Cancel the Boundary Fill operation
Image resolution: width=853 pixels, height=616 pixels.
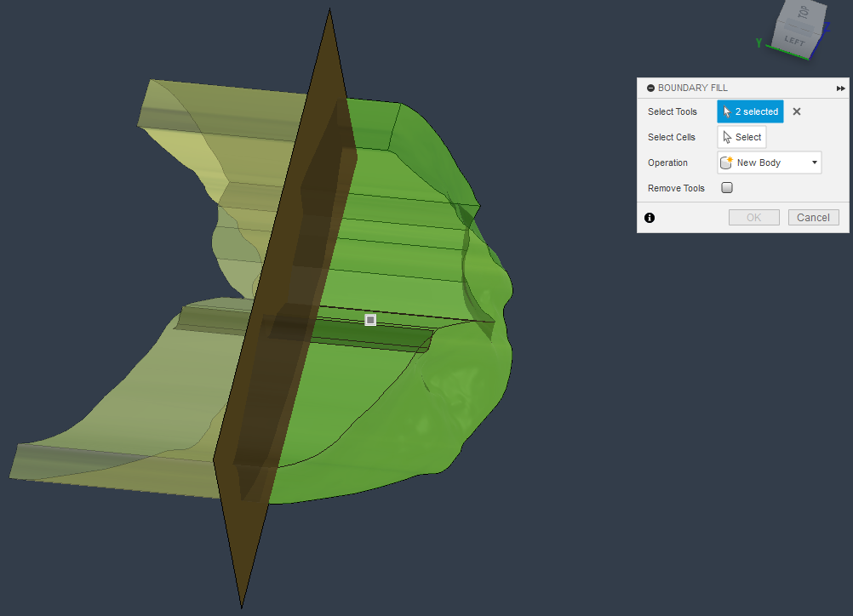click(x=813, y=217)
